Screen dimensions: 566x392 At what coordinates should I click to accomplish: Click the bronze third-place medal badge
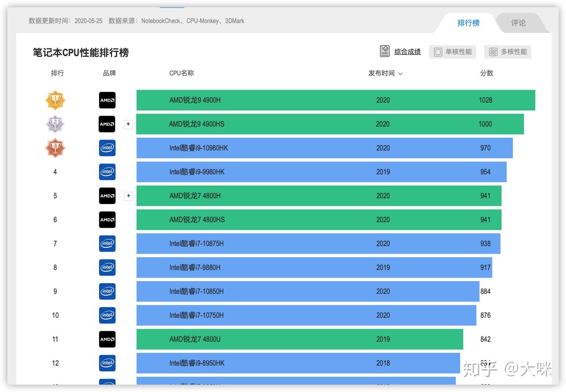pos(55,148)
